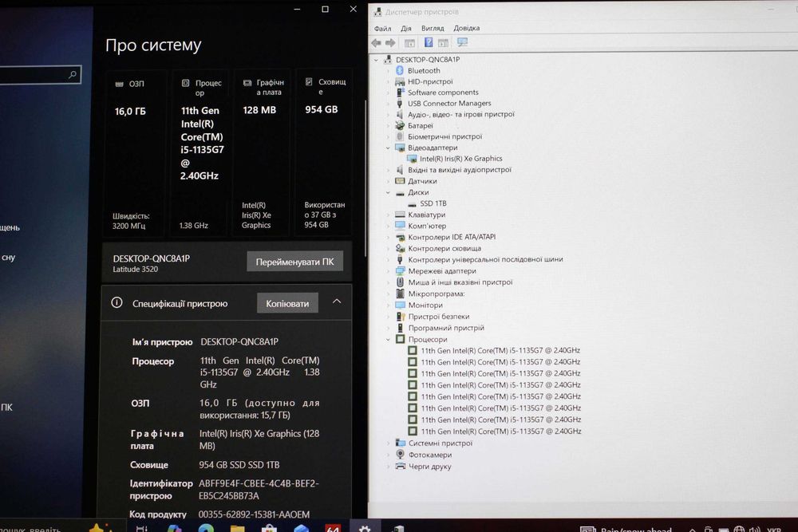Click the Settings page vertical scrollbar
Viewport: 798px width, 532px height.
click(x=365, y=178)
